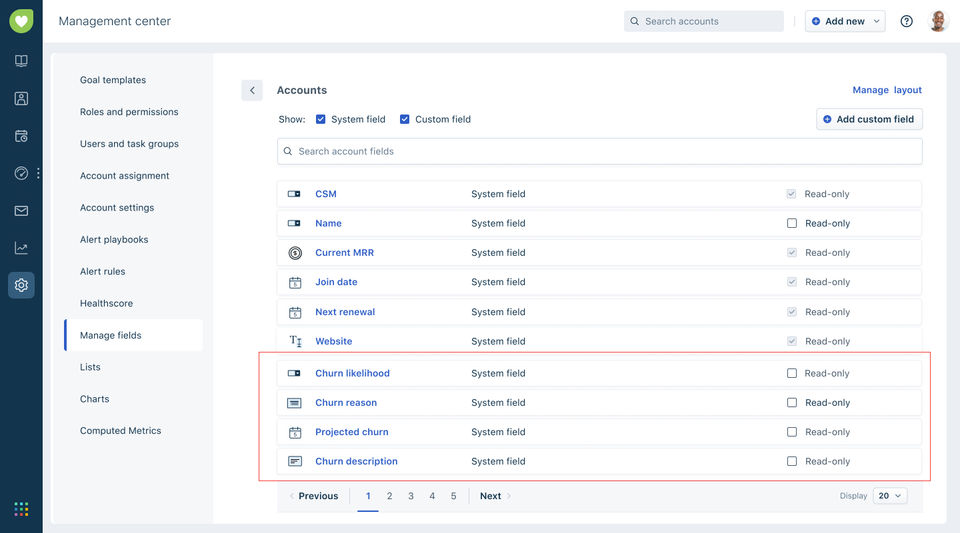Click Add custom field button

868,119
